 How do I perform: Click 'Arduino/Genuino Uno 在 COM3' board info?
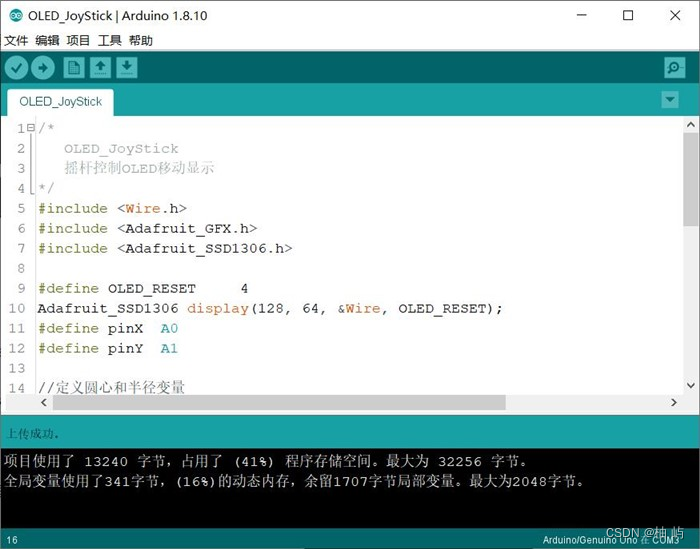tap(610, 540)
